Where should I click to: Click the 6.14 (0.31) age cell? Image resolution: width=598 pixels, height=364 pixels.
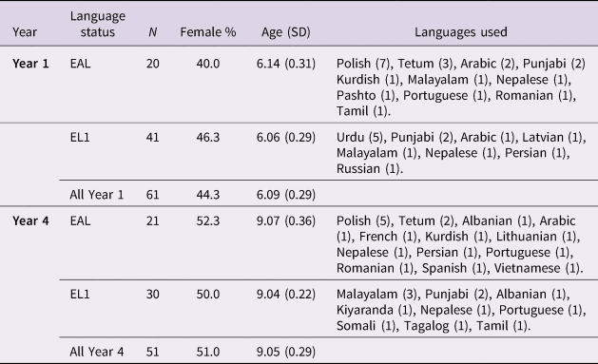[x=285, y=64]
